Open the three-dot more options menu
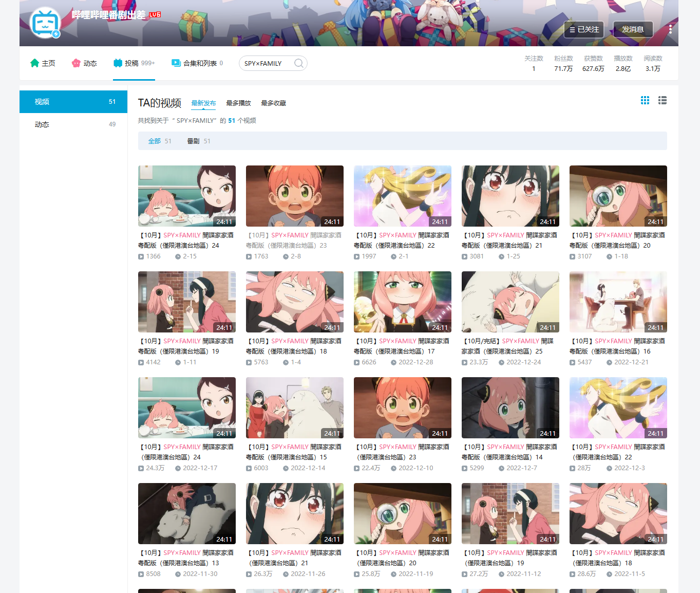This screenshot has width=700, height=593. pos(670,29)
